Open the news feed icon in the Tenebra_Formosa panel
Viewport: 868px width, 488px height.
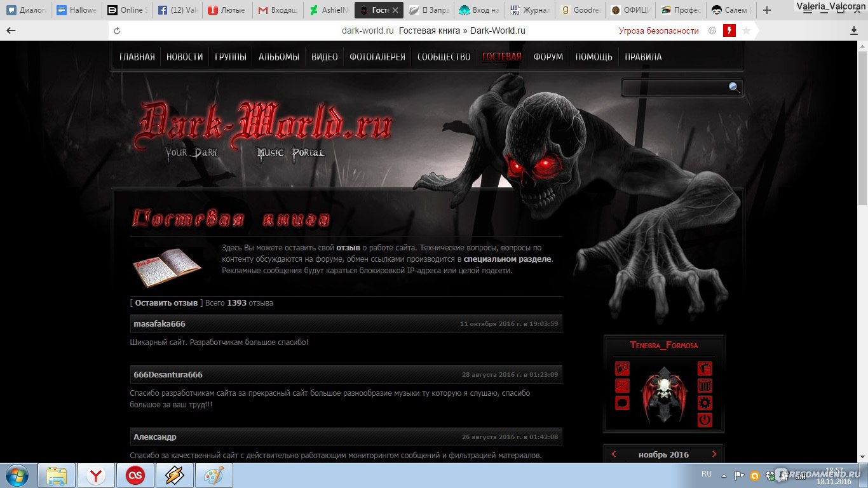pos(622,369)
